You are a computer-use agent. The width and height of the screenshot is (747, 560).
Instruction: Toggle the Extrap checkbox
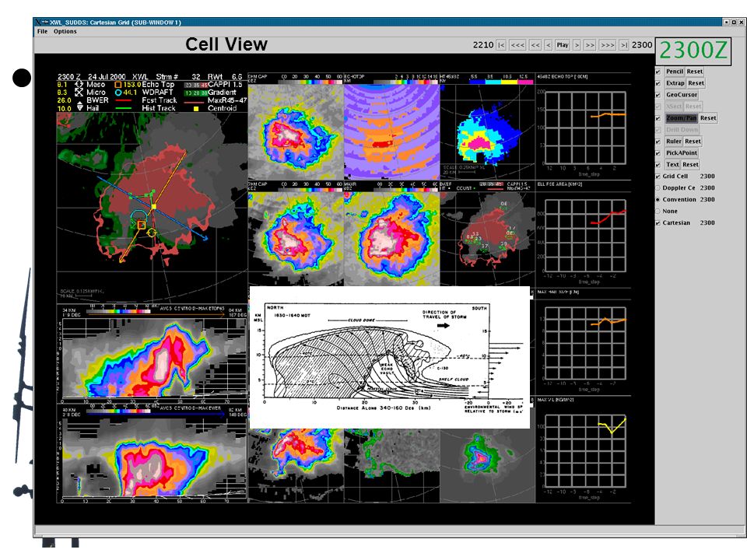[658, 83]
